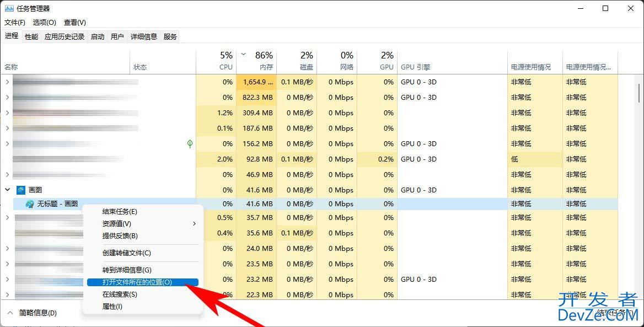Click the 92.8 MB memory cell
Image resolution: width=644 pixels, height=327 pixels.
pos(256,159)
